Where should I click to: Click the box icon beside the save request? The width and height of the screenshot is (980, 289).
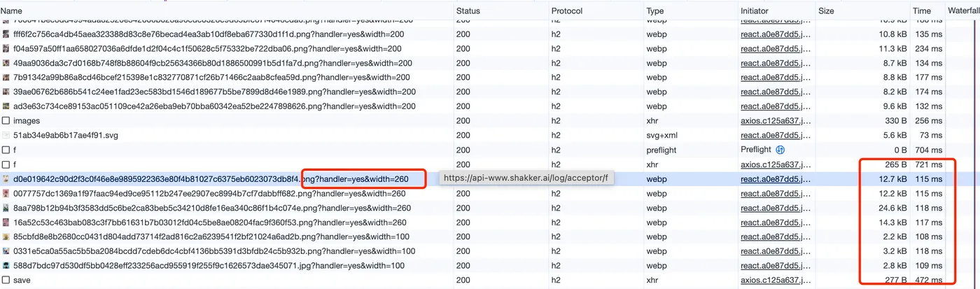tap(6, 281)
